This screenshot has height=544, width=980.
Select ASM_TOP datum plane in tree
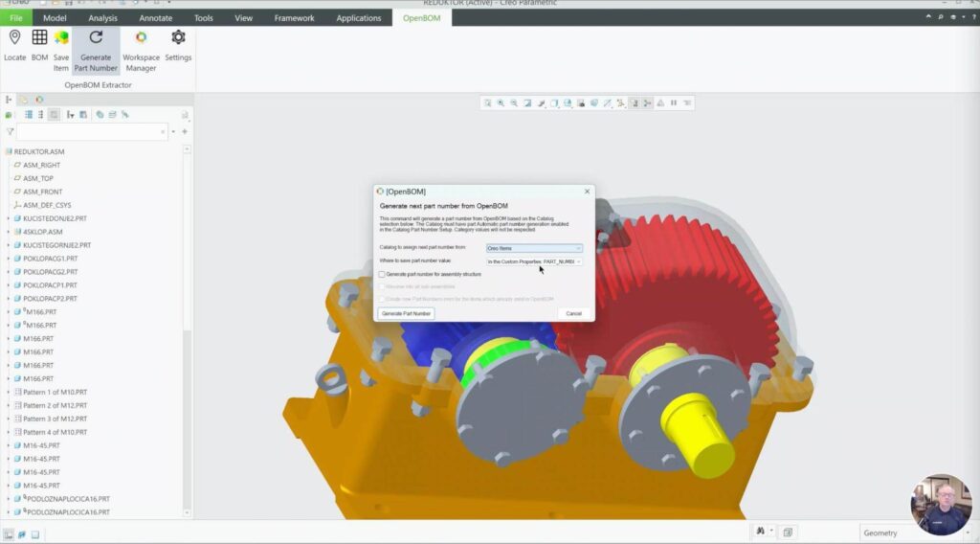(x=38, y=178)
